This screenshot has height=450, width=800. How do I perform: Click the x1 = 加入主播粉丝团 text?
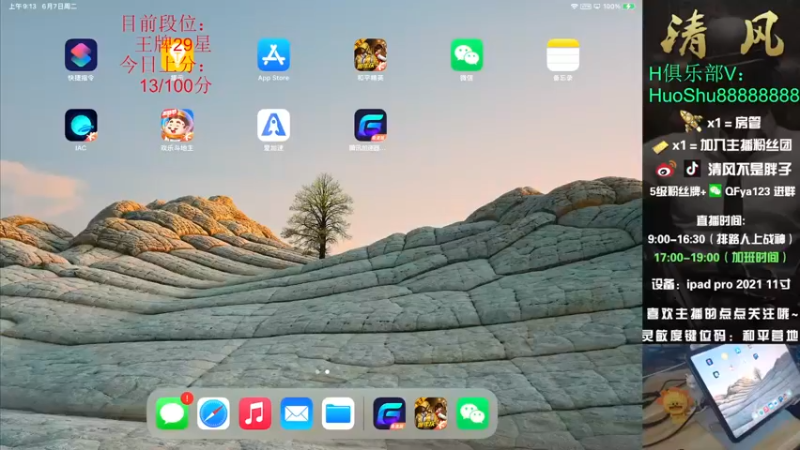732,146
